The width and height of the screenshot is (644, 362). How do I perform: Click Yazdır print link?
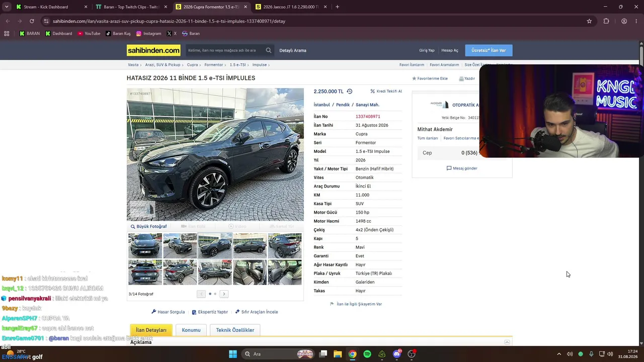(x=467, y=78)
